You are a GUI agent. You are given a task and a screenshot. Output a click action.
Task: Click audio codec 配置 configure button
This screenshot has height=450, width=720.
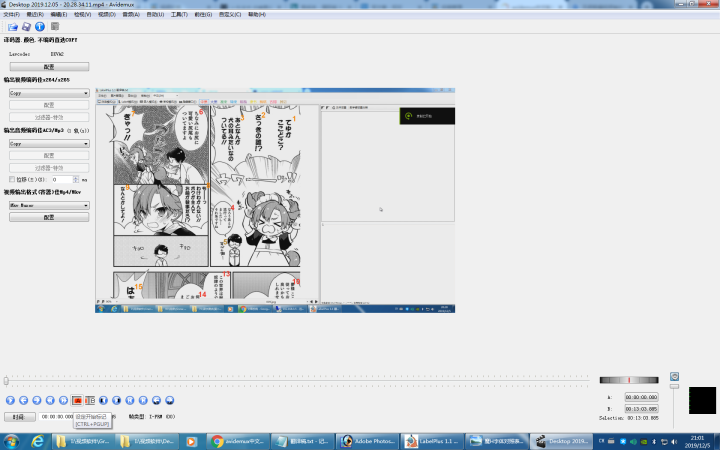click(49, 156)
